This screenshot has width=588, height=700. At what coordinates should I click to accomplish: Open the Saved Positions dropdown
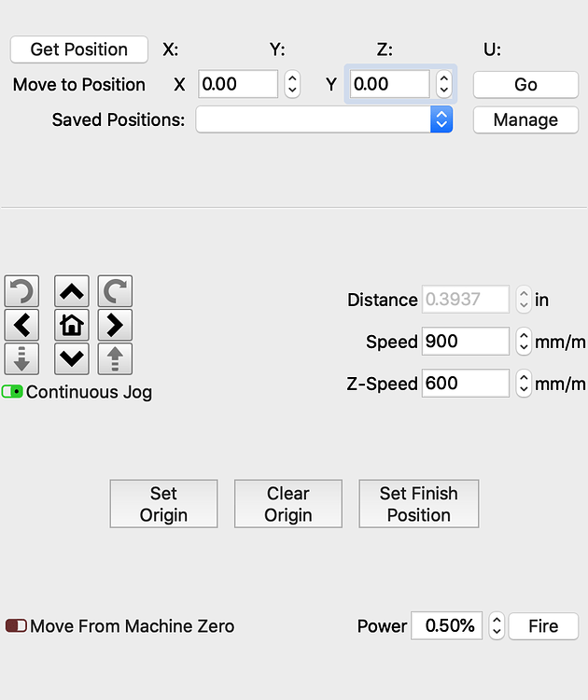pyautogui.click(x=324, y=119)
